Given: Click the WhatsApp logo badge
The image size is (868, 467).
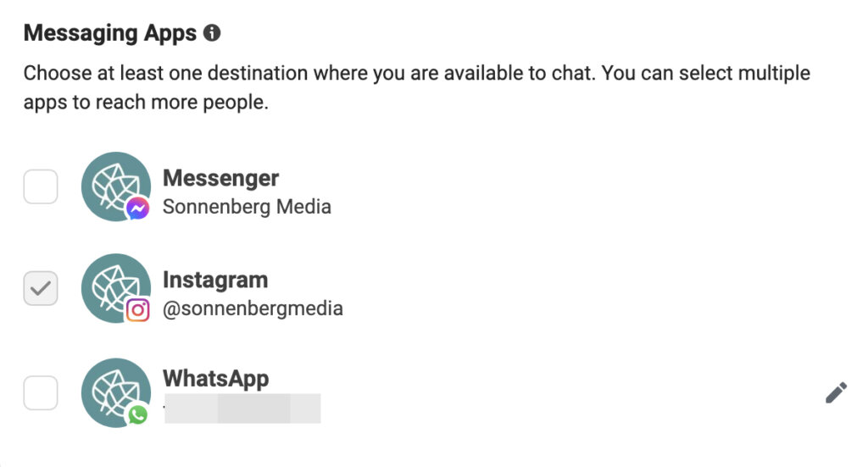Looking at the screenshot, I should 137,414.
